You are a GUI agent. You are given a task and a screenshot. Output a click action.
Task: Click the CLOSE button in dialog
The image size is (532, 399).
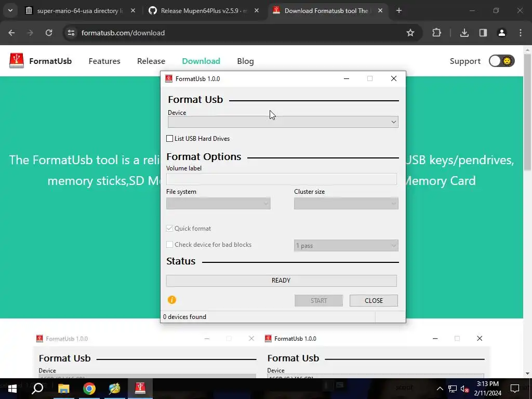click(374, 301)
